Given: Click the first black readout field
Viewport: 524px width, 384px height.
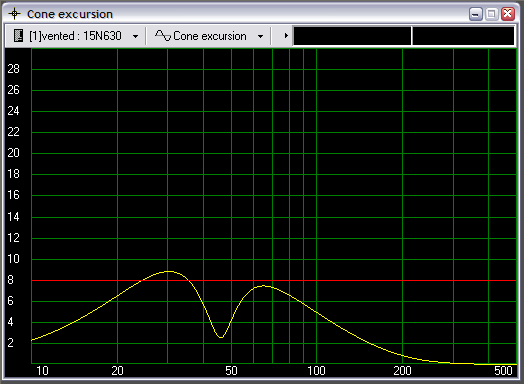Looking at the screenshot, I should pos(352,36).
